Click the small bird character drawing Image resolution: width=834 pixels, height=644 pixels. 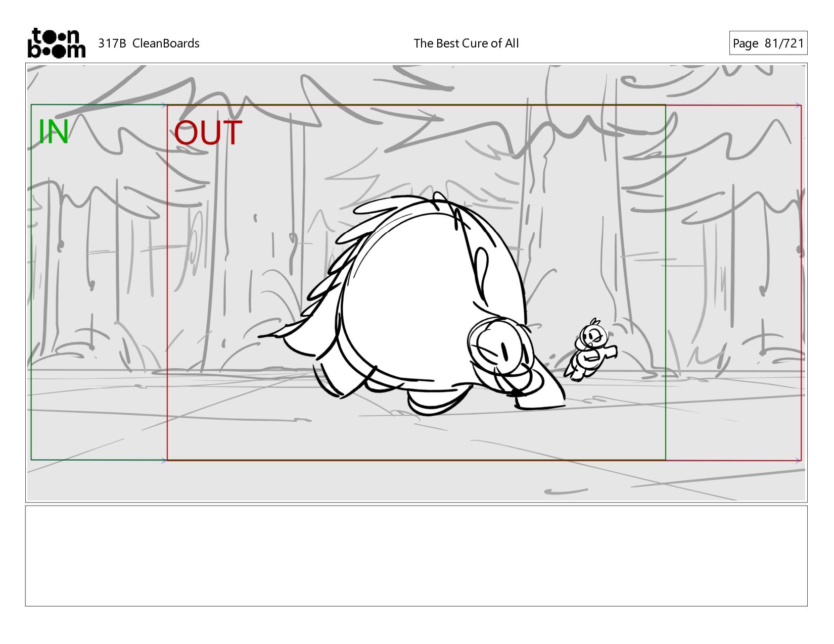coord(590,350)
